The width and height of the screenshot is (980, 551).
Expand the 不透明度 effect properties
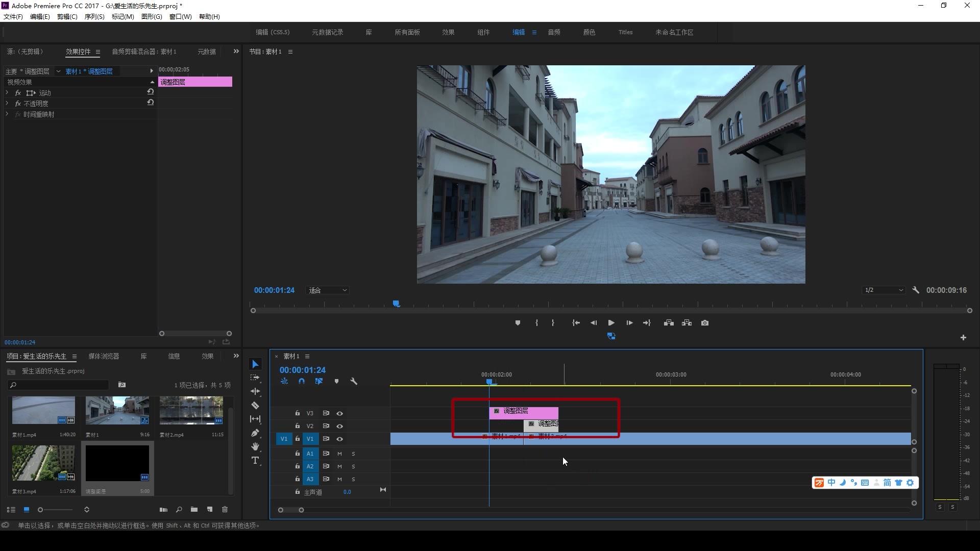click(7, 104)
